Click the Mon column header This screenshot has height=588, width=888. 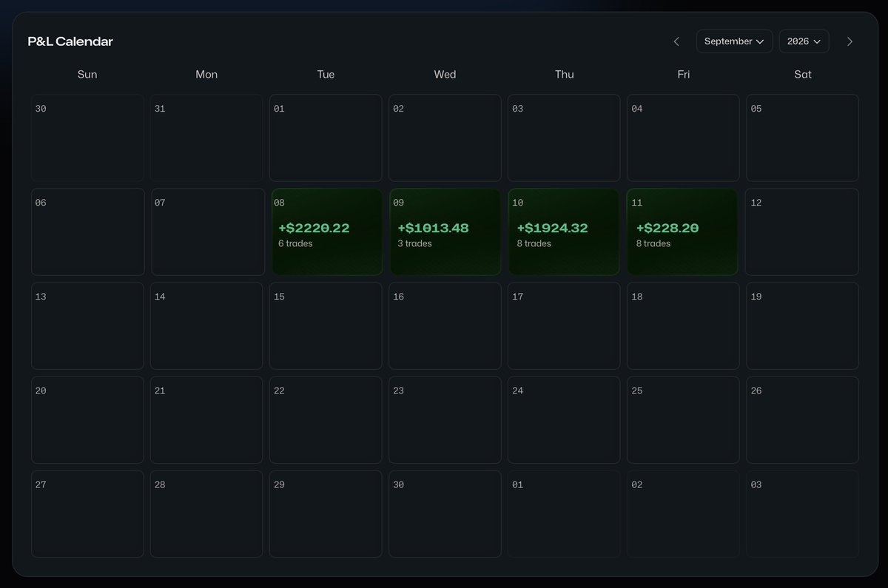point(206,74)
